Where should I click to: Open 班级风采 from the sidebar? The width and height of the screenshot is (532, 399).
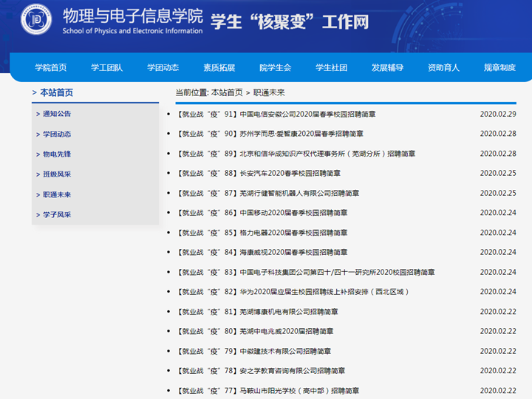(57, 174)
